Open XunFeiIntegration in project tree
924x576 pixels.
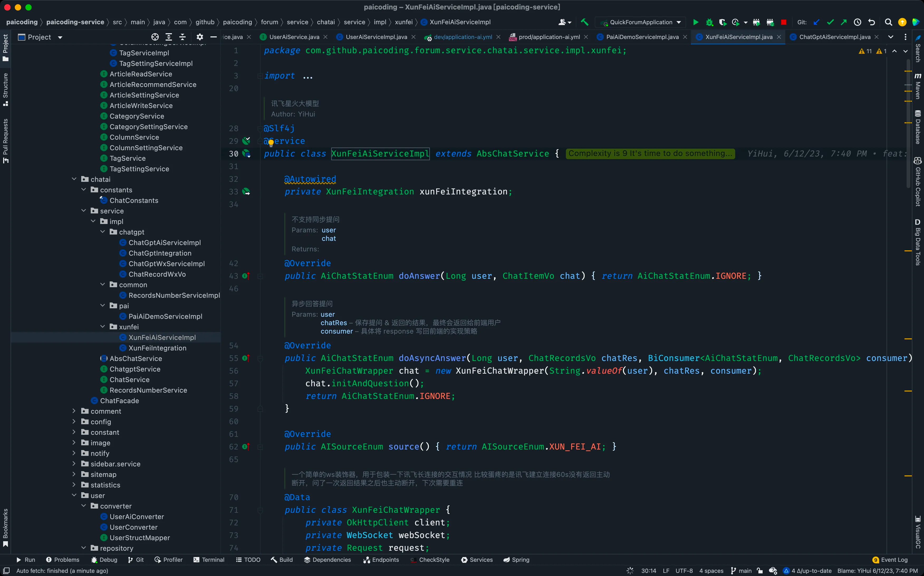157,348
